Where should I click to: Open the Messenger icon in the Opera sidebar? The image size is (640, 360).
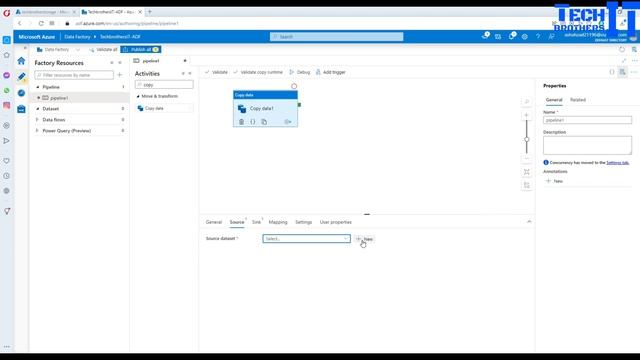pyautogui.click(x=7, y=75)
